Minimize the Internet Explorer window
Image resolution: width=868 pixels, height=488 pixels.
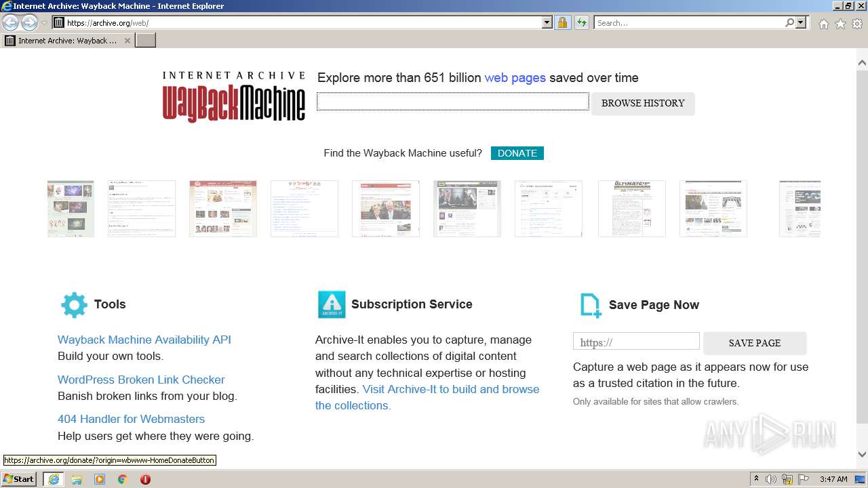pos(837,6)
